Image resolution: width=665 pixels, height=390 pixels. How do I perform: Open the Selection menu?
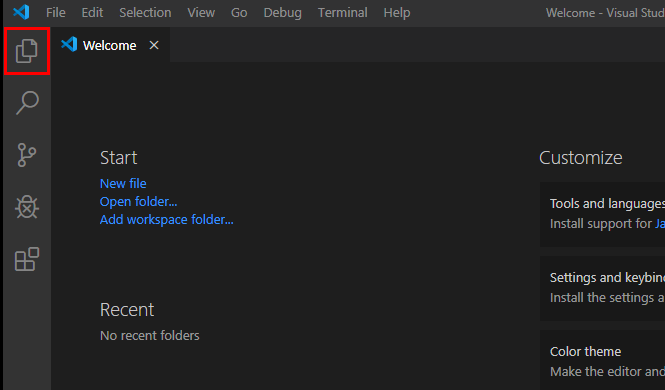click(145, 13)
